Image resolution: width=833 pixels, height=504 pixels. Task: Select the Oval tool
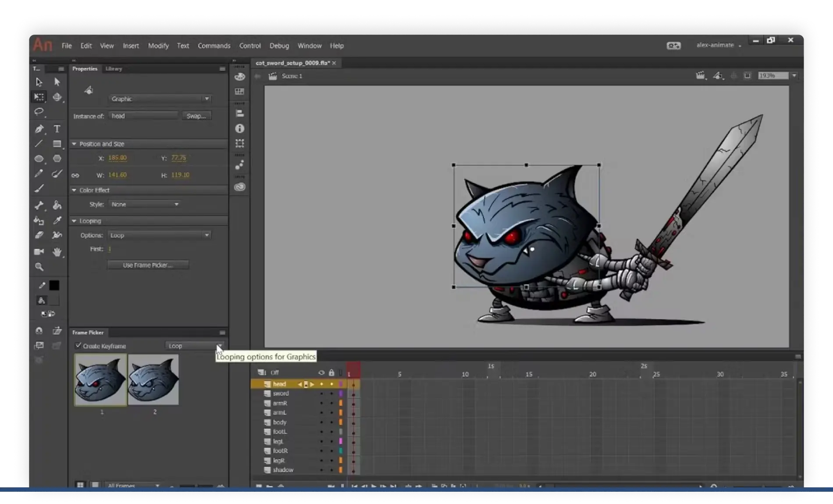pyautogui.click(x=39, y=159)
